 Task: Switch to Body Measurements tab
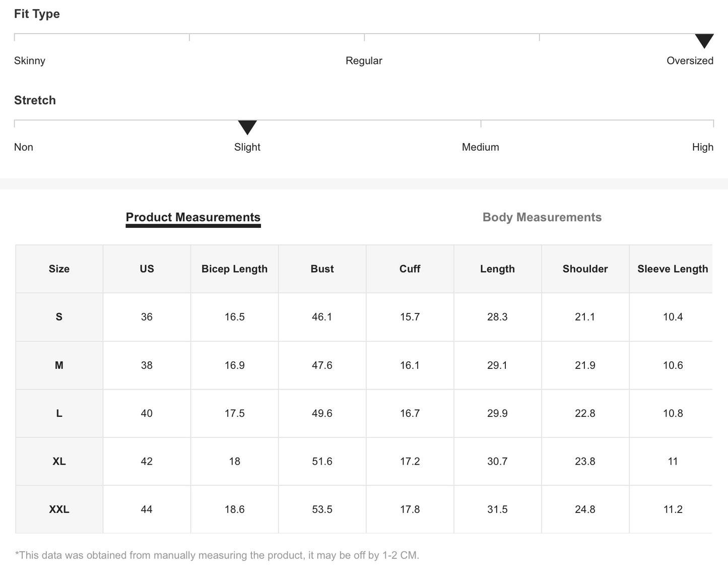coord(542,217)
